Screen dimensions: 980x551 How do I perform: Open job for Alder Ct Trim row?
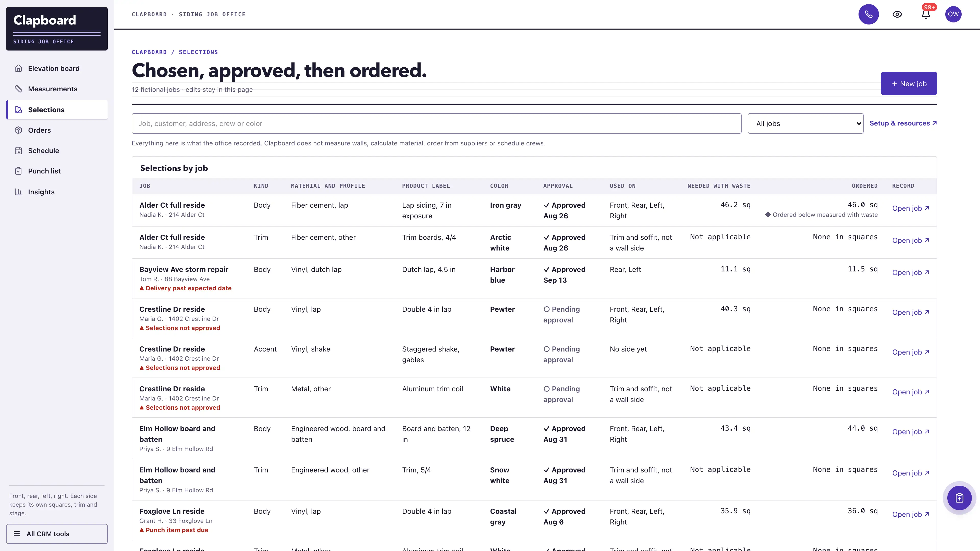click(911, 240)
